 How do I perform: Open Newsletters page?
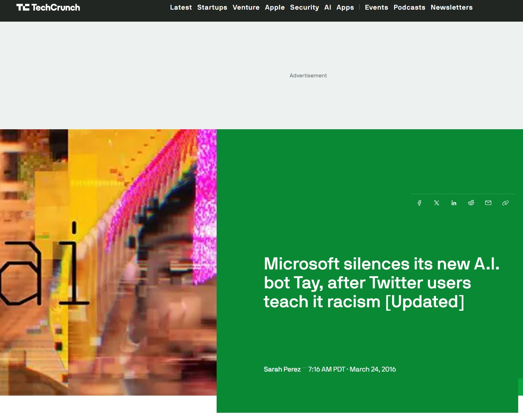[451, 7]
